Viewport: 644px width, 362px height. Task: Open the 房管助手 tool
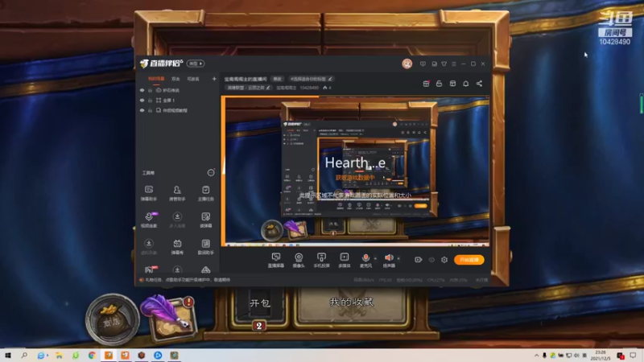[x=177, y=193]
